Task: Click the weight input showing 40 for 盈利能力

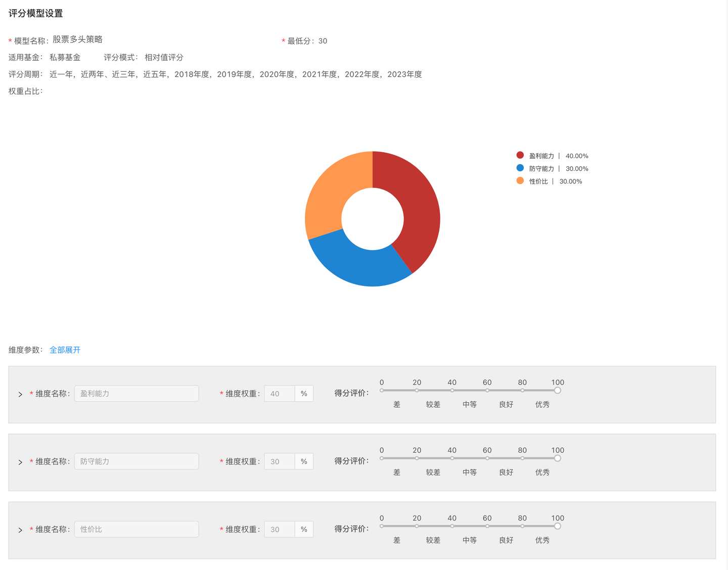Action: point(279,393)
